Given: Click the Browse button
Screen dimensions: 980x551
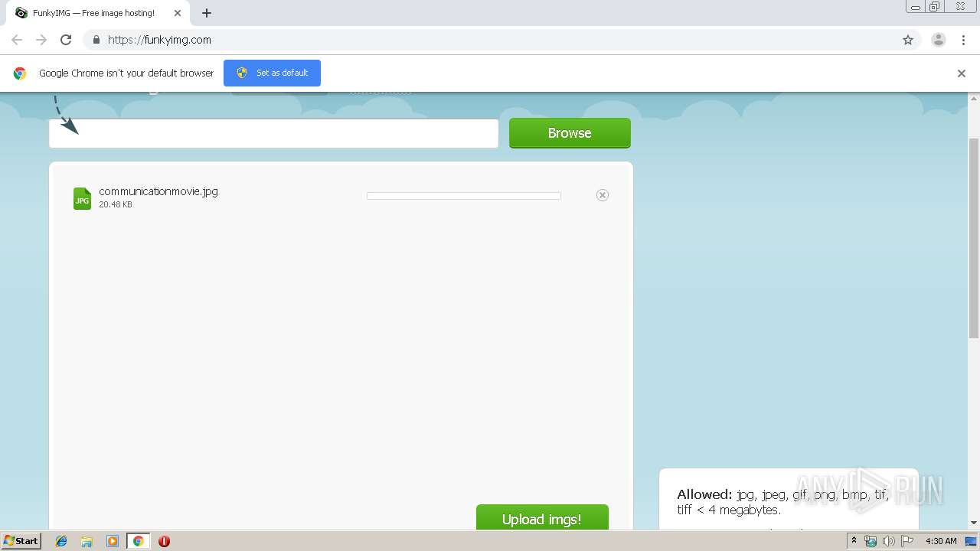Looking at the screenshot, I should tap(570, 133).
